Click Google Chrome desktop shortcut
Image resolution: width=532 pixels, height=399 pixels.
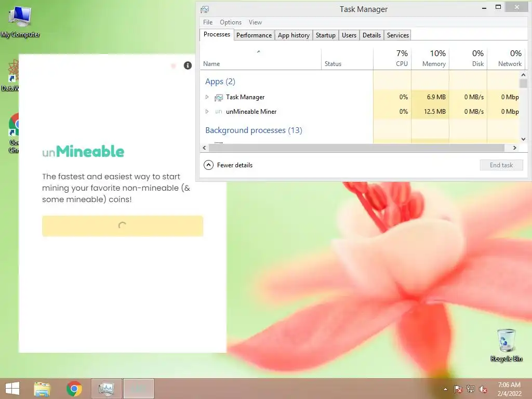14,133
